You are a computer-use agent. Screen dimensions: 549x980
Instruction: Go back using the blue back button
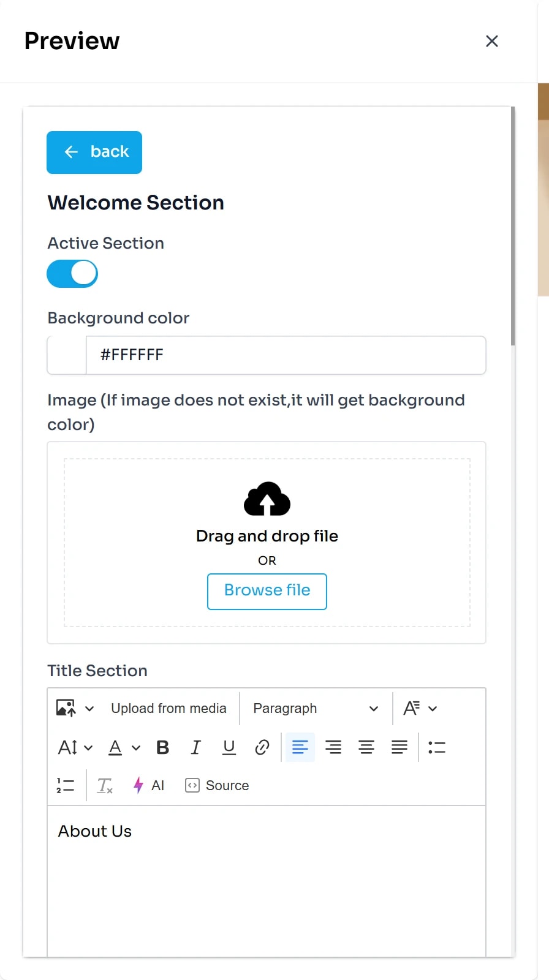(94, 153)
